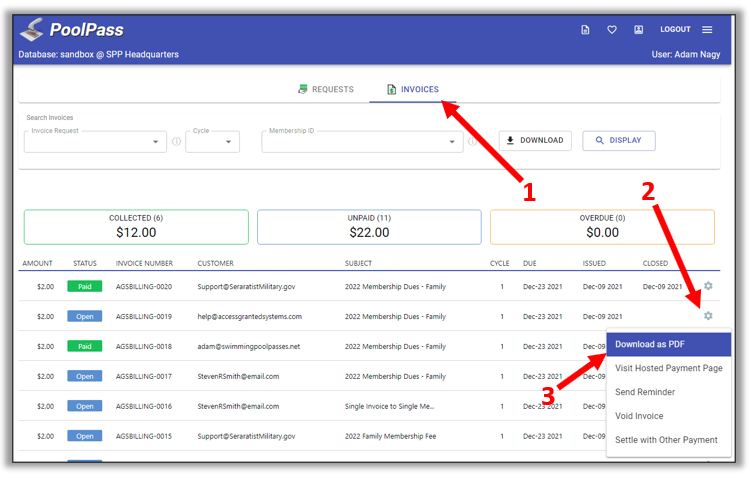Sort by CUSTOMER column header
This screenshot has width=751, height=478.
[216, 264]
